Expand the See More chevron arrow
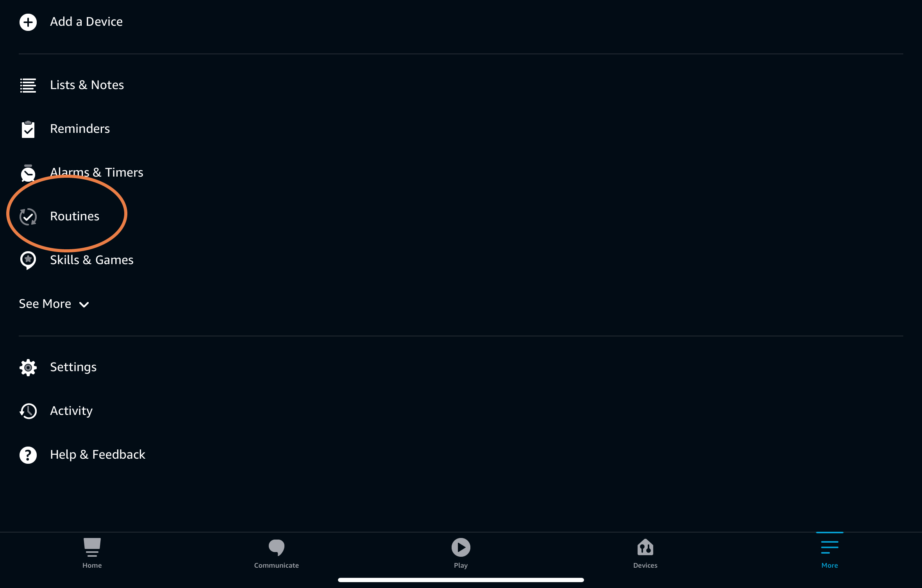Viewport: 922px width, 588px height. click(84, 304)
